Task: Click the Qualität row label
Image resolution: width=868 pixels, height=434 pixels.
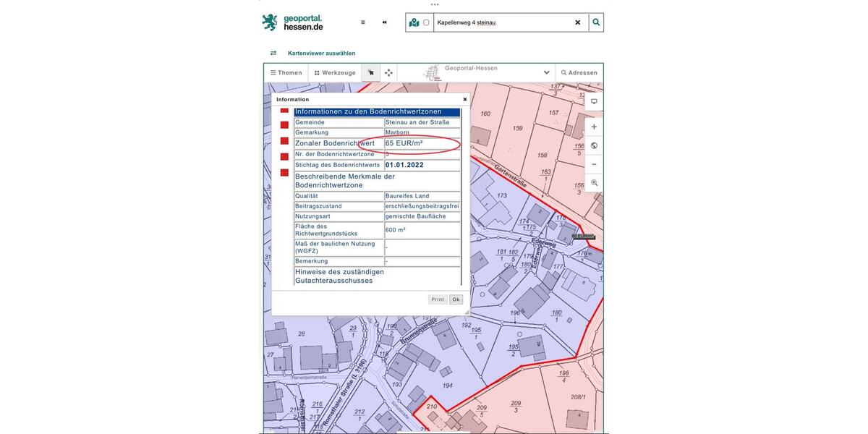Action: 307,196
